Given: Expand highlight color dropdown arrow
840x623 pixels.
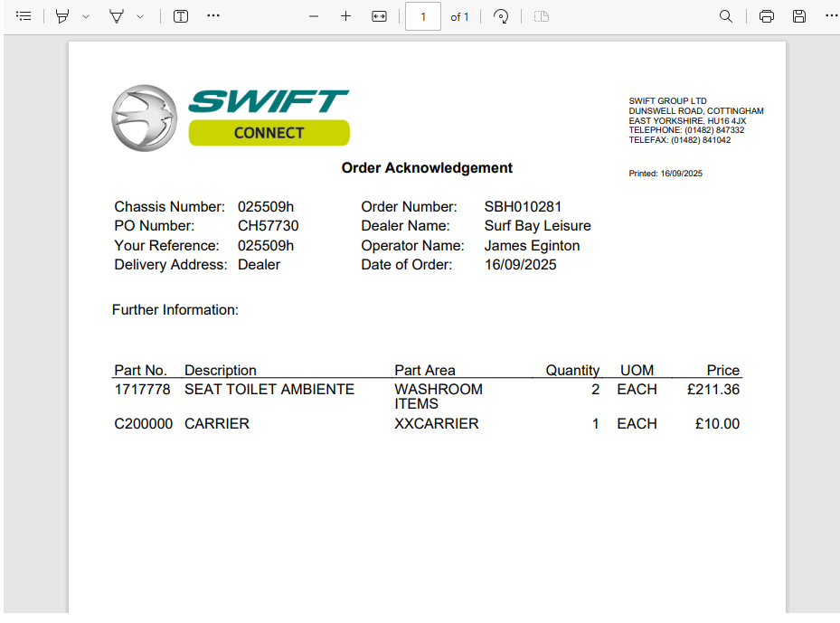Looking at the screenshot, I should [86, 16].
